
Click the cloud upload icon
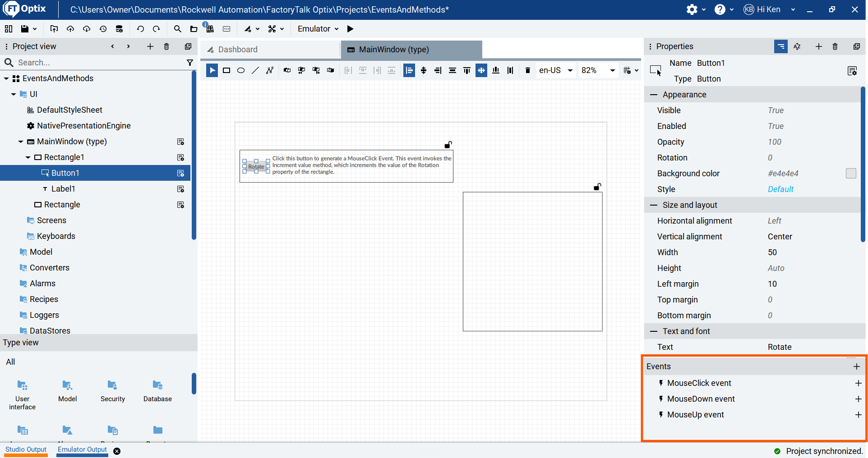(70, 29)
